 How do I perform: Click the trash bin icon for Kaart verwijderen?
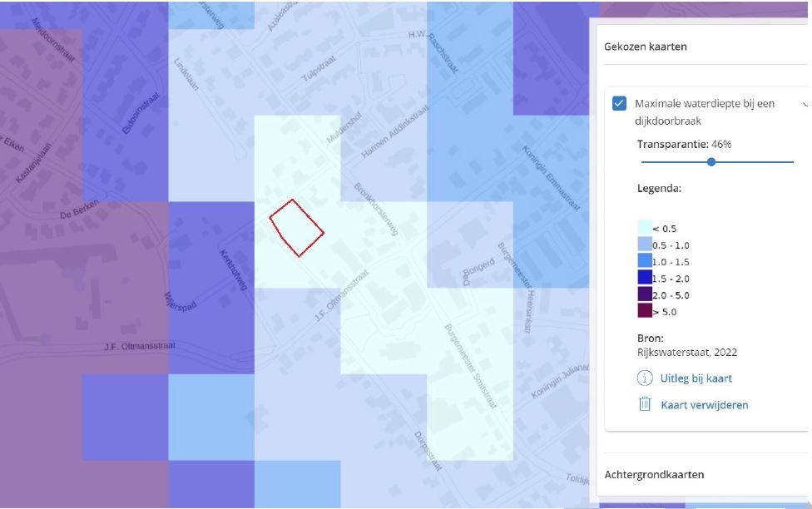(x=645, y=405)
